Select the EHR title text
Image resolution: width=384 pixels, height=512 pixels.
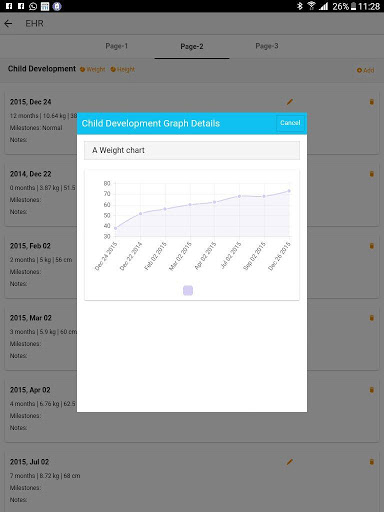click(x=34, y=23)
